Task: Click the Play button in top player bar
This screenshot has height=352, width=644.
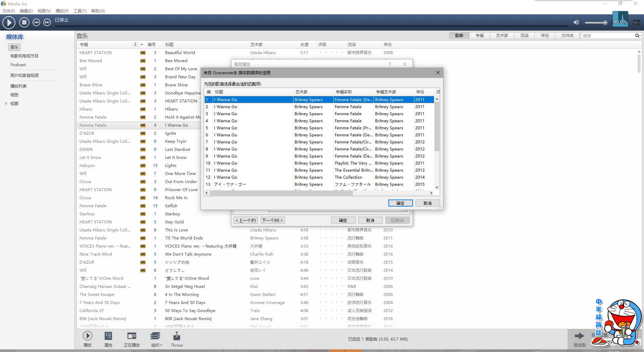Action: 9,23
